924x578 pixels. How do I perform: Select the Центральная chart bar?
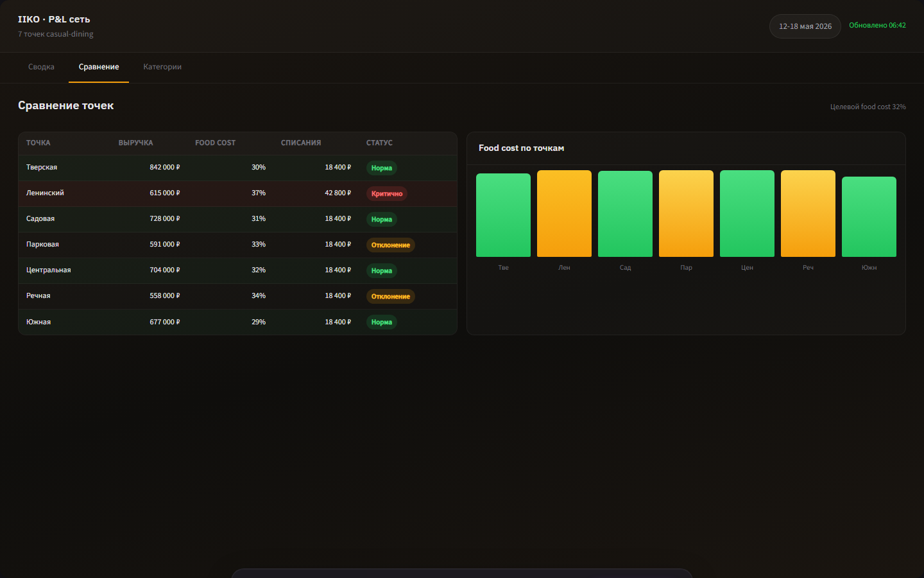point(747,213)
